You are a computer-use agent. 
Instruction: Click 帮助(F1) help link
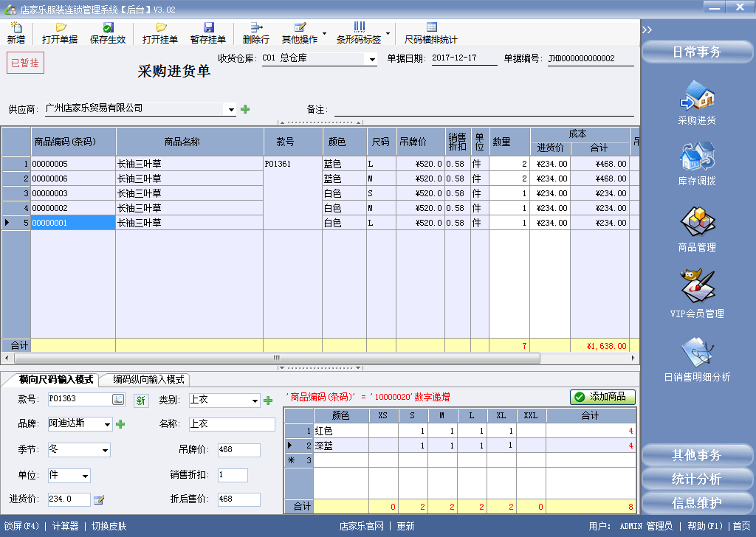tap(705, 526)
